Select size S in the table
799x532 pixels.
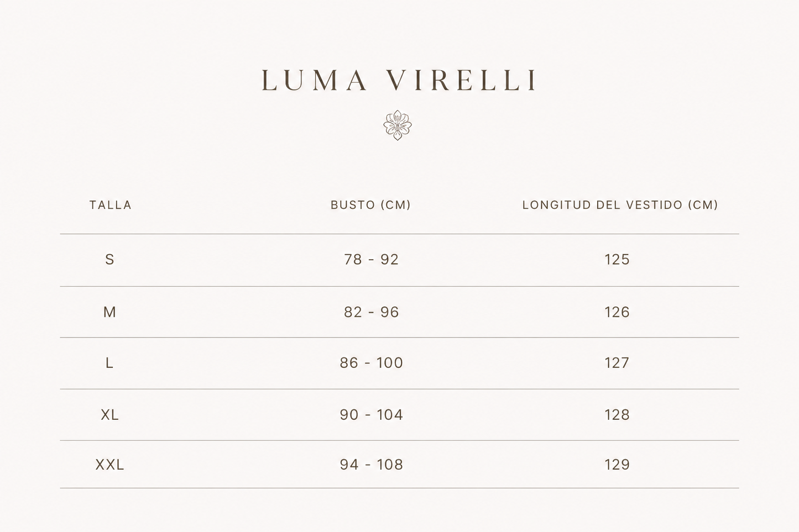pos(109,259)
